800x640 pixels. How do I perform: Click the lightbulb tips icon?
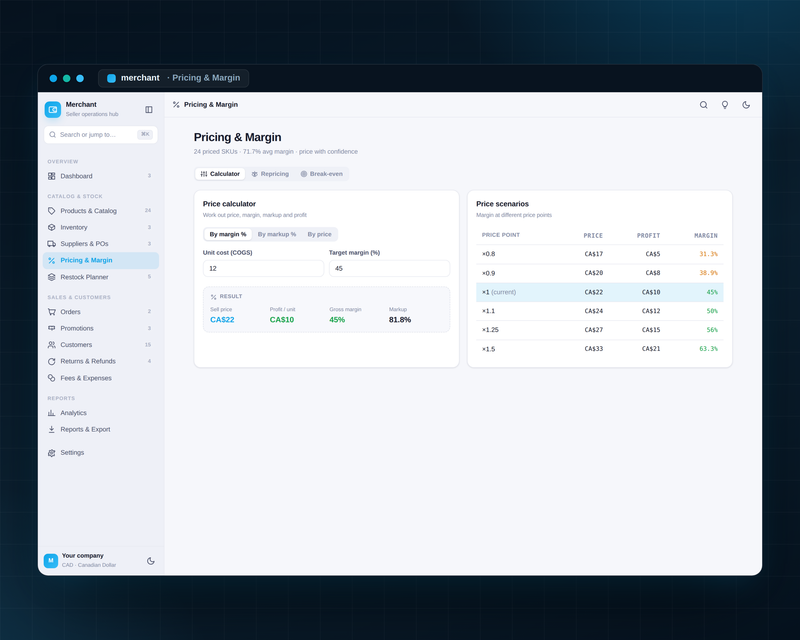pyautogui.click(x=724, y=105)
